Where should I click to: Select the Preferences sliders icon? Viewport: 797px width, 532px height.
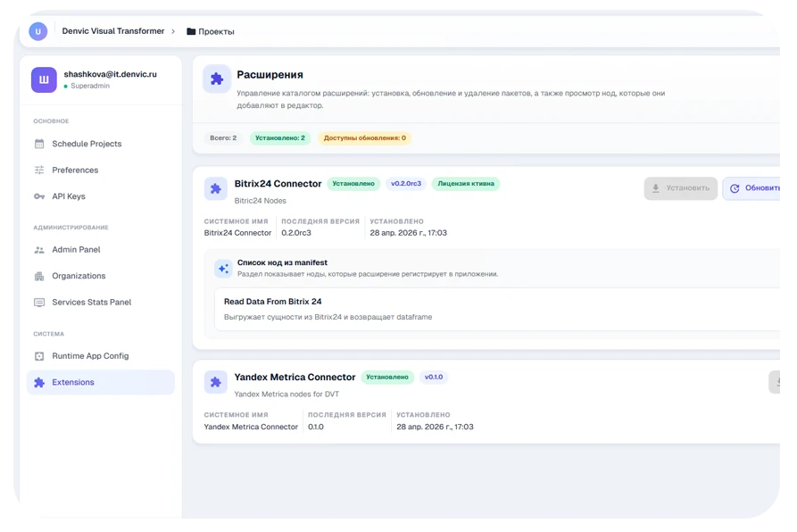[x=39, y=170]
